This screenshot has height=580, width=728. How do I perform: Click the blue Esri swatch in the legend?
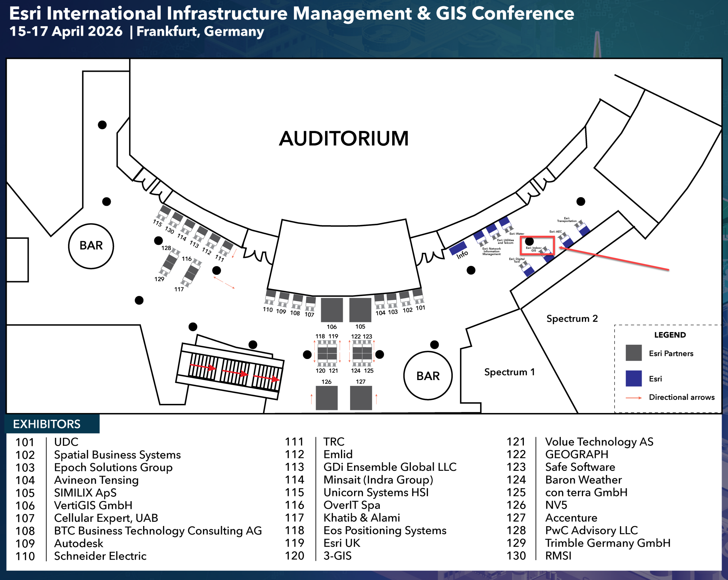[x=634, y=379]
